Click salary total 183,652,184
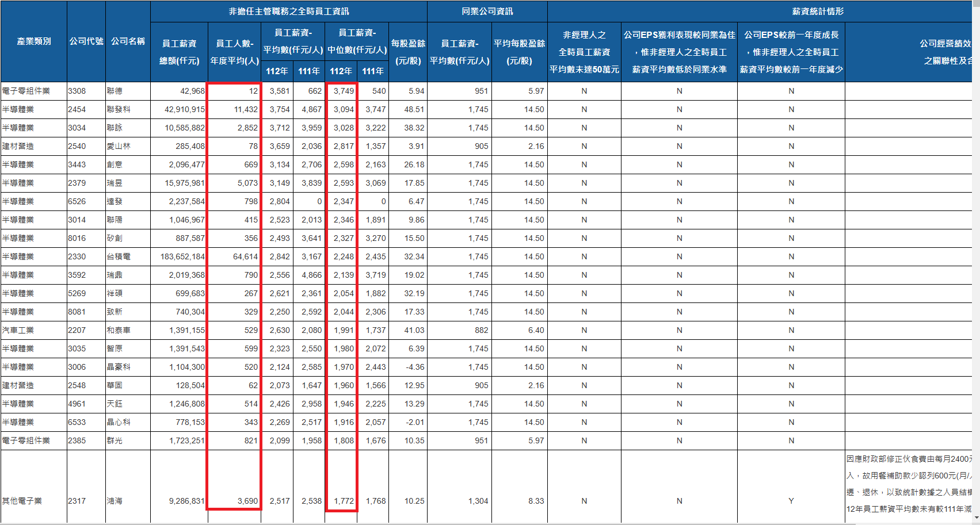 tap(182, 256)
